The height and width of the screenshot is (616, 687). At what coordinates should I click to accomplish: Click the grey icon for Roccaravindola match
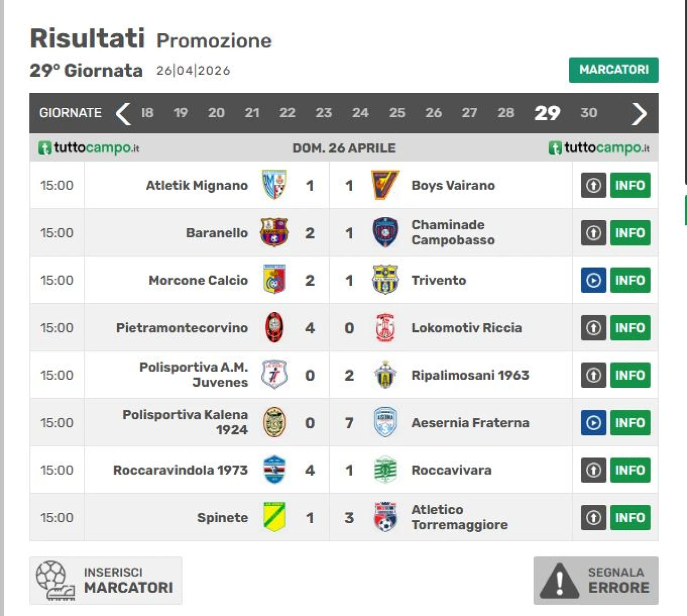click(x=593, y=470)
